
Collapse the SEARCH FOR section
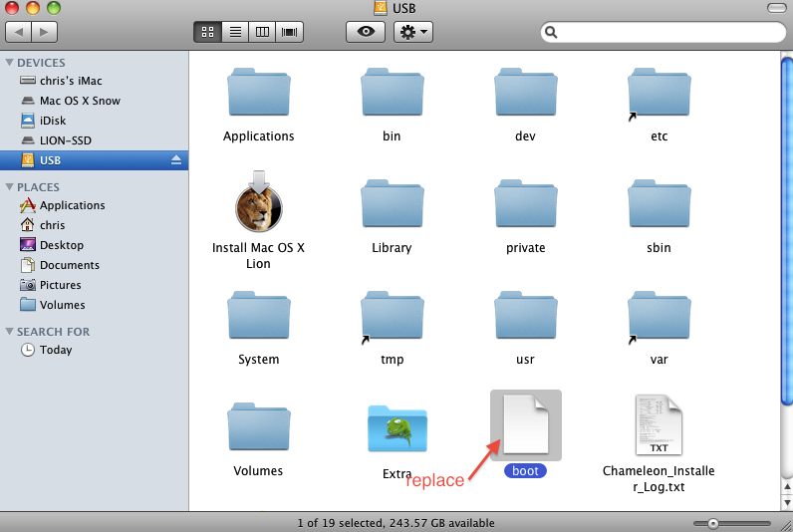coord(9,331)
